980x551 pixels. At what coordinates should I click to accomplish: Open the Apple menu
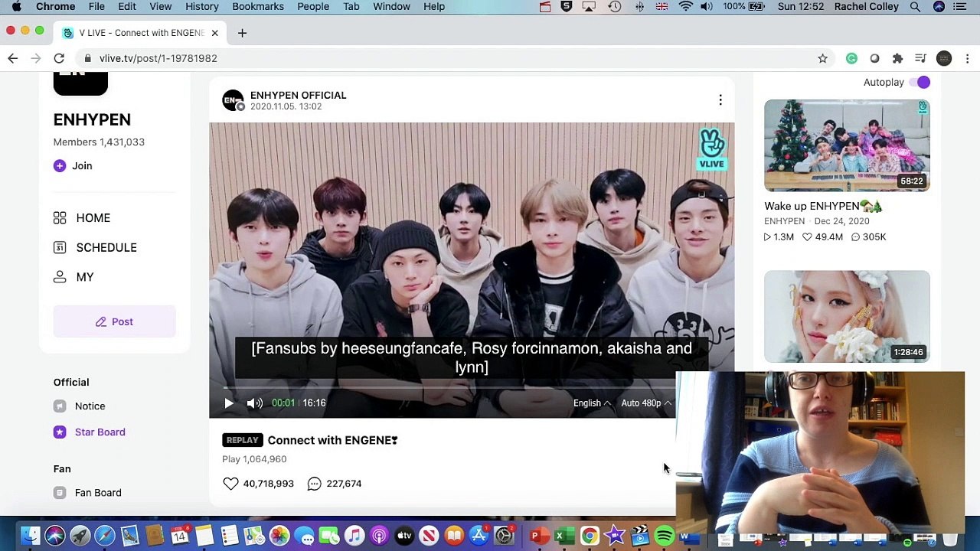[16, 6]
